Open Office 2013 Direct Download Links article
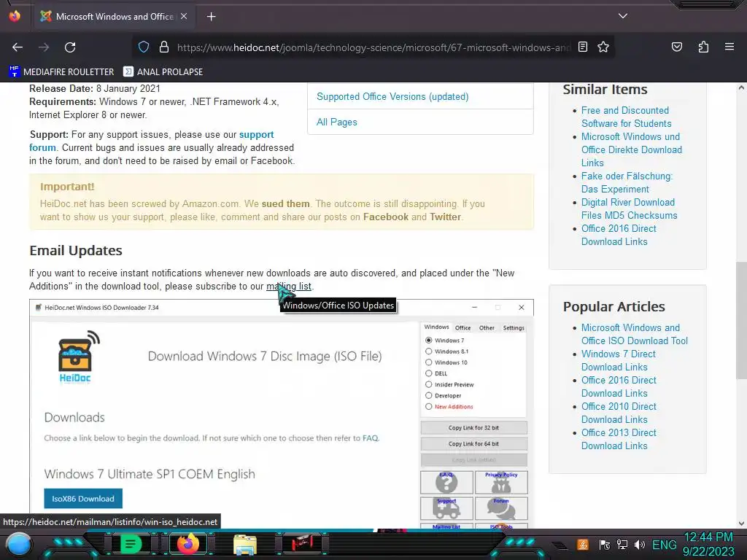 click(619, 439)
